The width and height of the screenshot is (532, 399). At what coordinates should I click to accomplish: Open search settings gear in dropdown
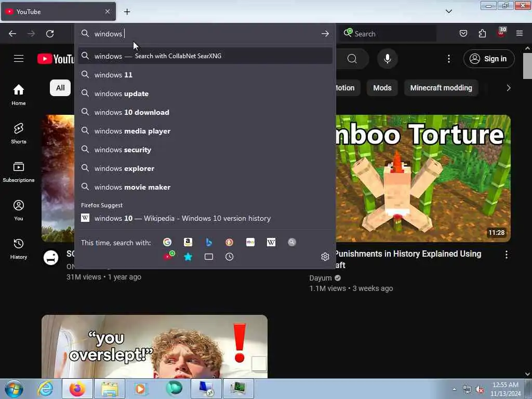coord(325,257)
